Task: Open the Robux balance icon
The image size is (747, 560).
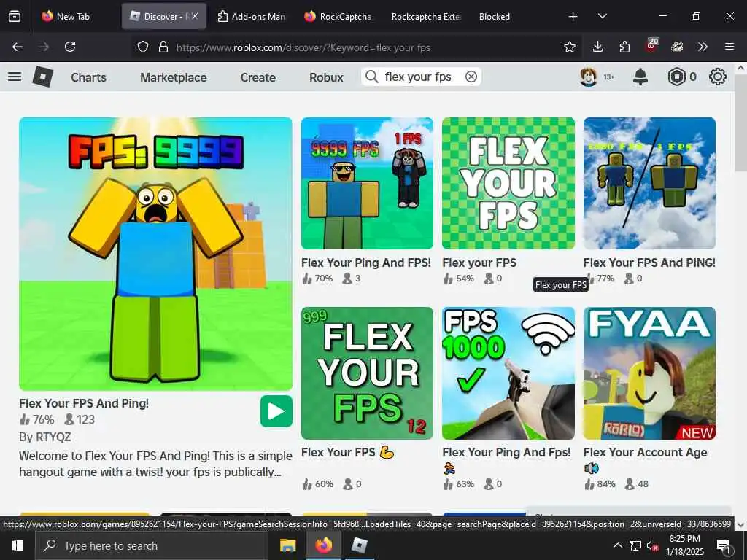Action: pyautogui.click(x=676, y=77)
